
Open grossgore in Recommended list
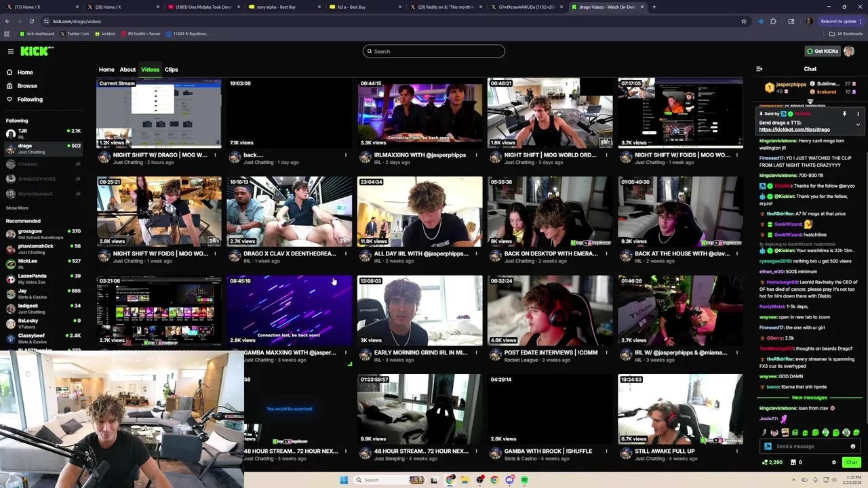43,235
